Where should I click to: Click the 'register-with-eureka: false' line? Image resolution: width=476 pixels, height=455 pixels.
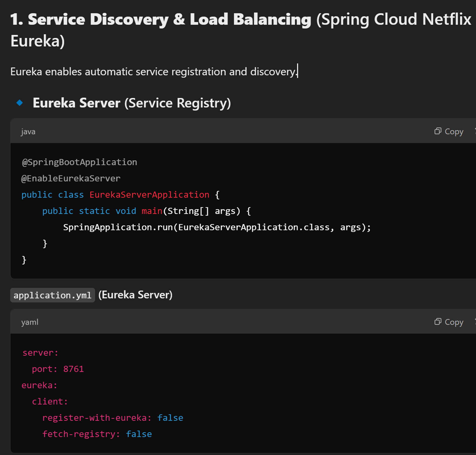pos(113,418)
